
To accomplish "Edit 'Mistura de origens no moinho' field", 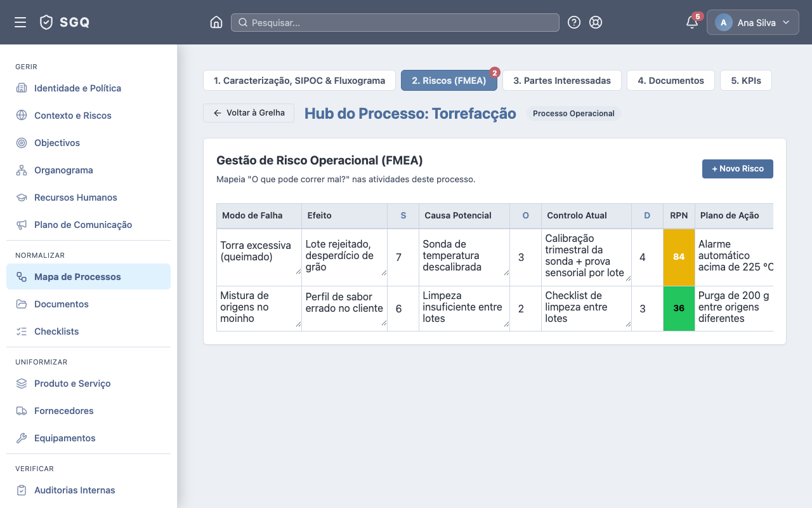I will (259, 307).
